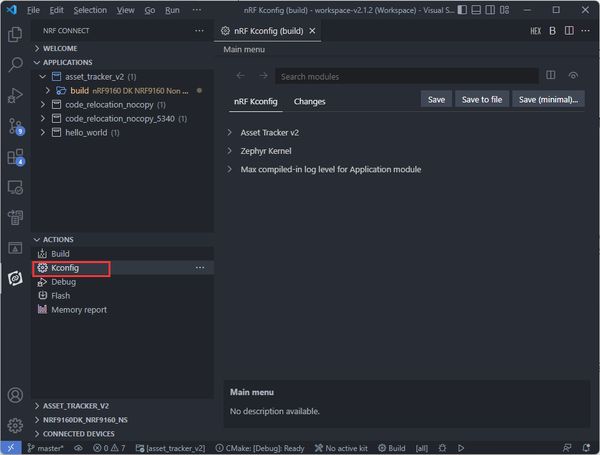Screen dimensions: 600x455
Task: Focus the Search modules field
Action: (407, 77)
